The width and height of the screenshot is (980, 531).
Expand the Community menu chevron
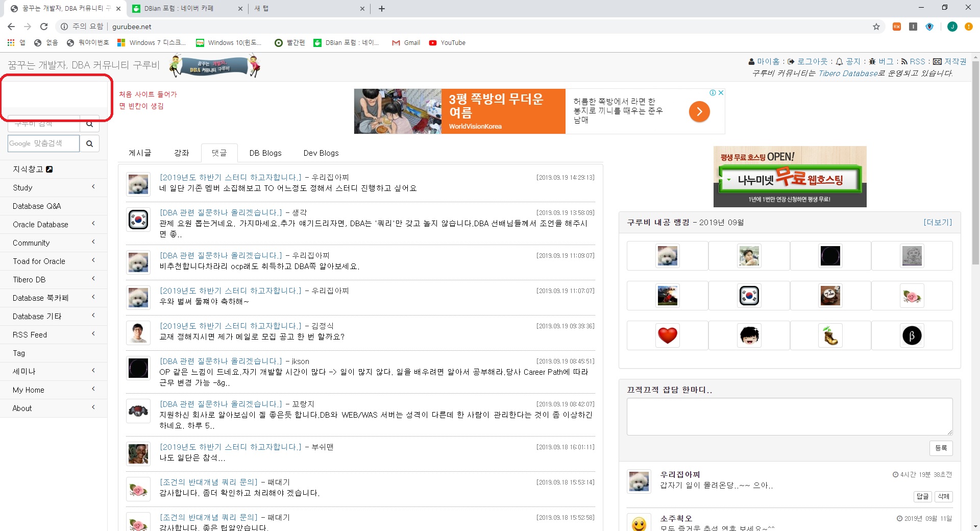[x=93, y=242]
